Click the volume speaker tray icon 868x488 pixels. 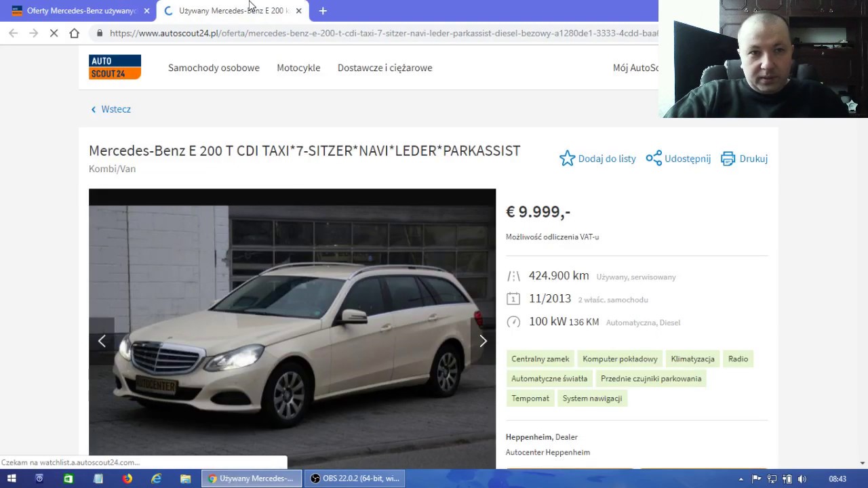pyautogui.click(x=802, y=479)
